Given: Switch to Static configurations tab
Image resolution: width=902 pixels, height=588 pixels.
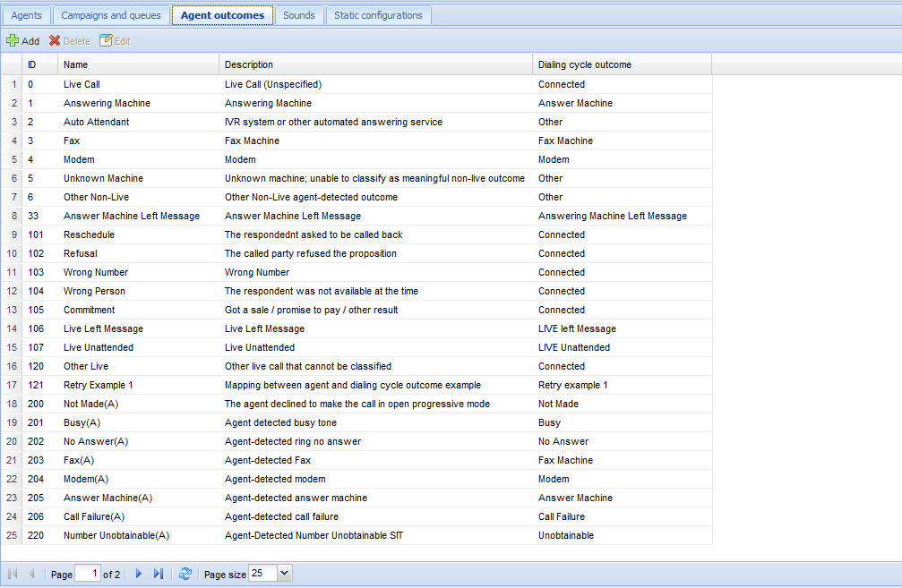Looking at the screenshot, I should click(x=379, y=15).
